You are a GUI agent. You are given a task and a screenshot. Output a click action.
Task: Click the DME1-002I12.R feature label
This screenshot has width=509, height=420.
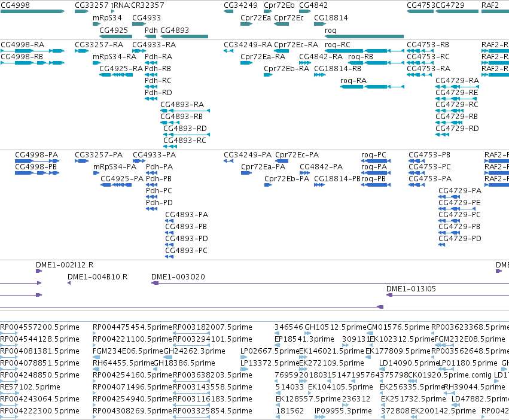[x=65, y=264]
